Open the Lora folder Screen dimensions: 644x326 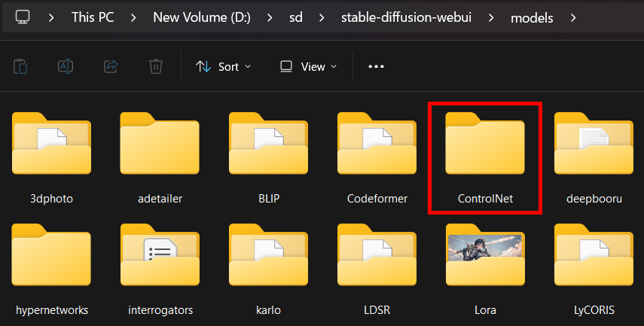tap(484, 260)
